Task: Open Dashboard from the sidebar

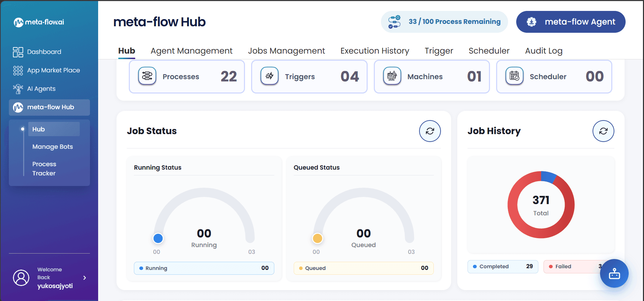Action: pyautogui.click(x=37, y=52)
